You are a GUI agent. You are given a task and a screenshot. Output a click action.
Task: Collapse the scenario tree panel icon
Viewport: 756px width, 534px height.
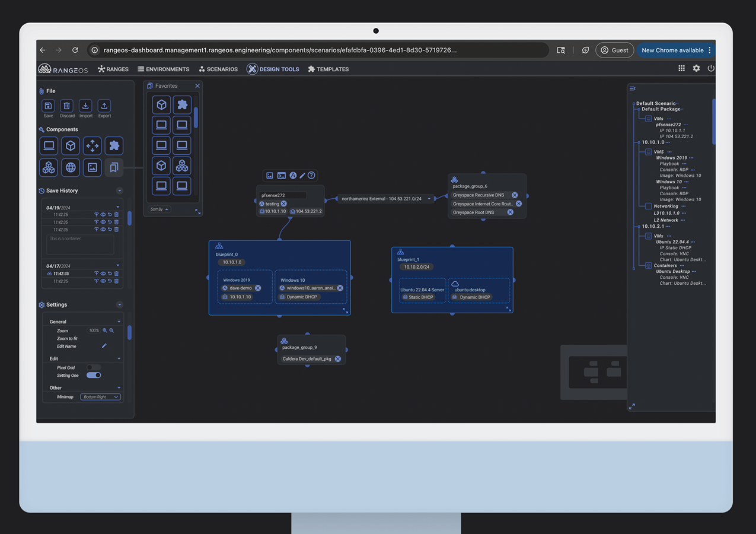coord(633,88)
